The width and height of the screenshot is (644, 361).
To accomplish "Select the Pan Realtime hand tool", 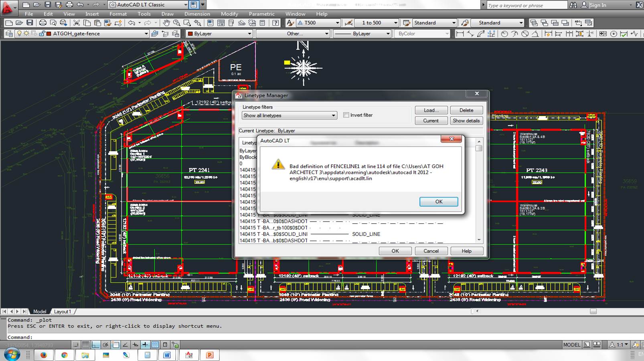I will (x=167, y=23).
